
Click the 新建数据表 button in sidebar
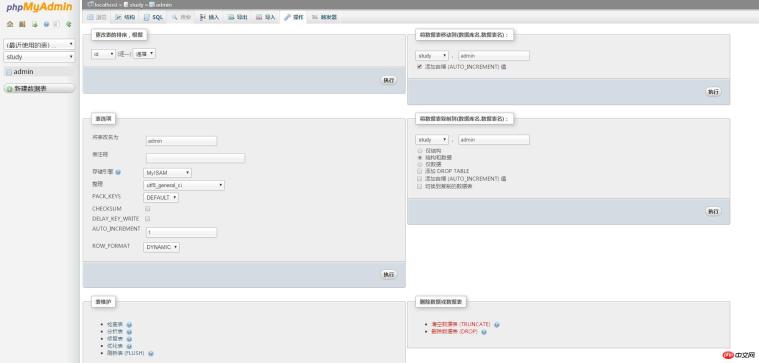click(x=39, y=89)
